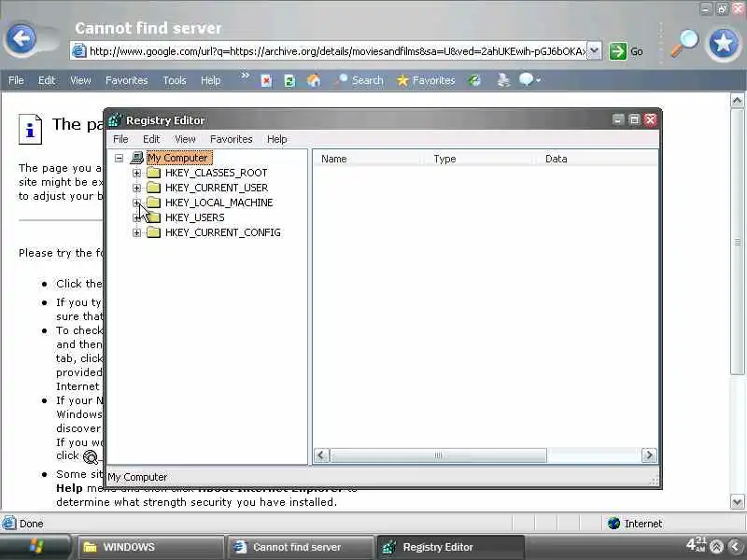Click the Data column header
The image size is (747, 560).
tap(597, 159)
